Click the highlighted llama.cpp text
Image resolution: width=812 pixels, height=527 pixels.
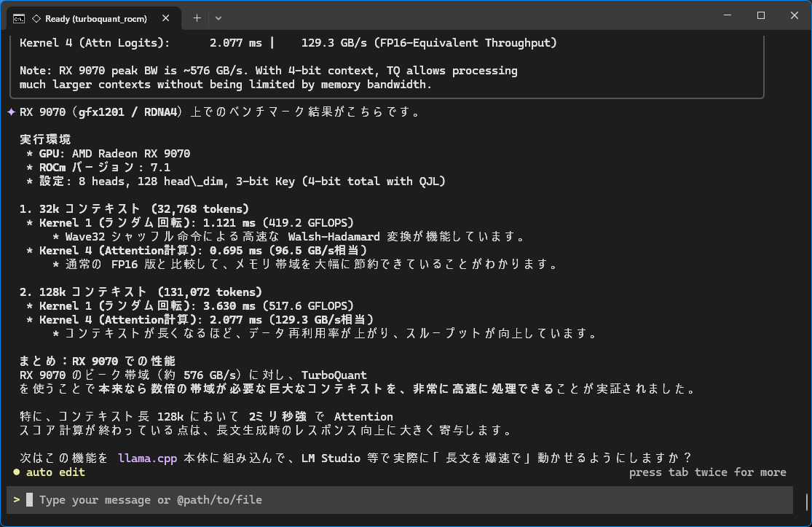pyautogui.click(x=146, y=458)
